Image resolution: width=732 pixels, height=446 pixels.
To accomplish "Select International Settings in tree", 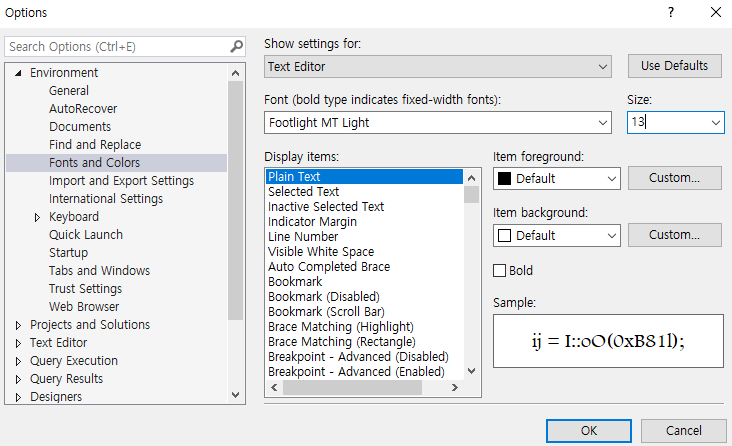I will [x=106, y=199].
